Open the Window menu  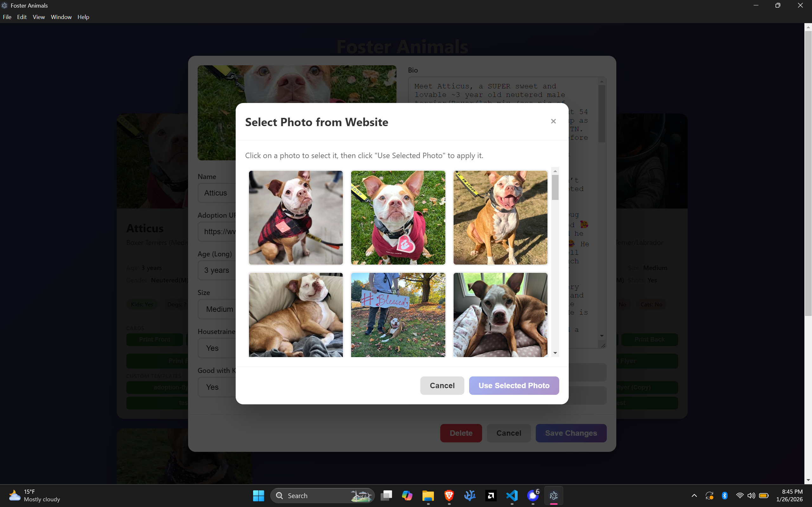coord(61,17)
